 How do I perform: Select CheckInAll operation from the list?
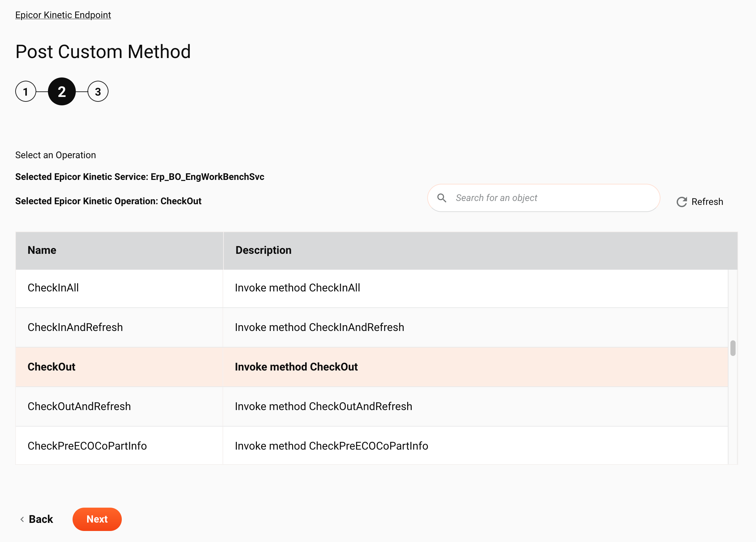pyautogui.click(x=53, y=288)
